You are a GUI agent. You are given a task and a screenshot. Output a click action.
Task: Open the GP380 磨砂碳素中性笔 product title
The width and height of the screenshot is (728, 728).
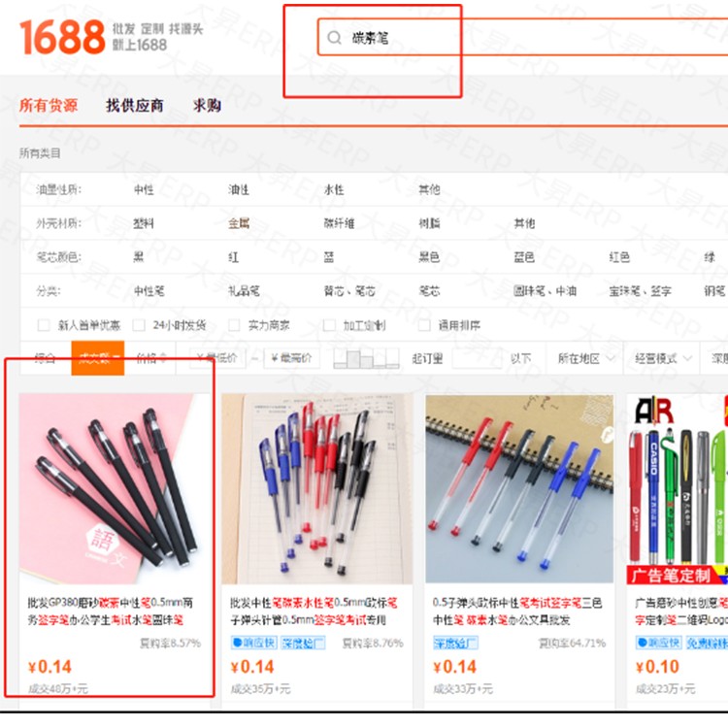[110, 611]
